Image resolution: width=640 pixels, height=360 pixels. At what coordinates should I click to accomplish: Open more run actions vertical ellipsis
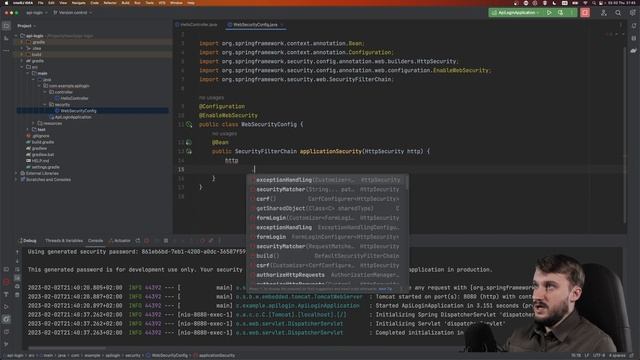(571, 13)
